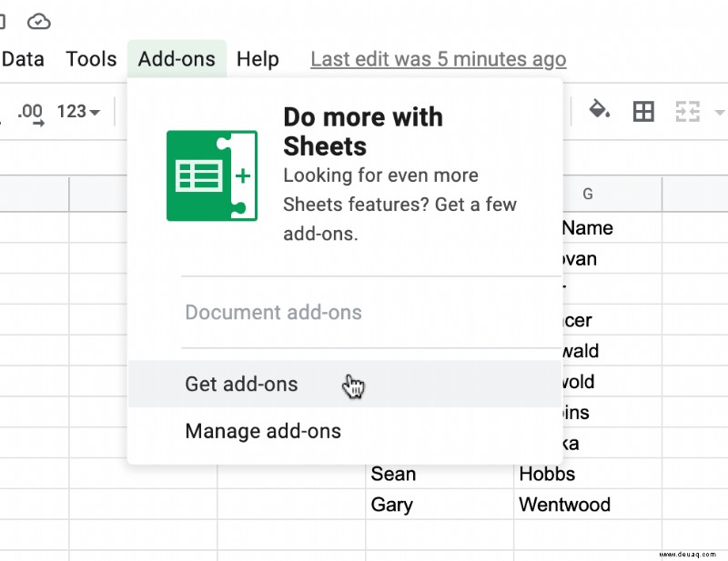Open the Tools menu
The width and height of the screenshot is (728, 561).
91,59
